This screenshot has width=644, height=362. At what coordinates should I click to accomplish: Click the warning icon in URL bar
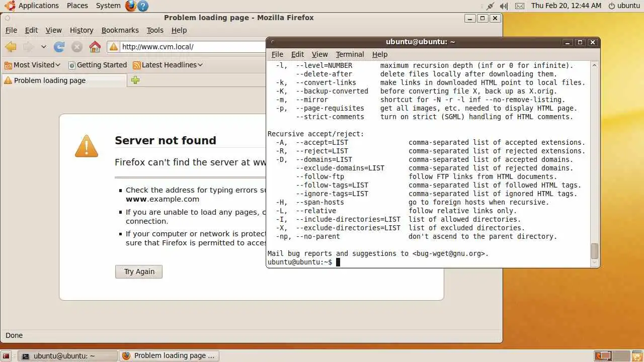[x=114, y=47]
